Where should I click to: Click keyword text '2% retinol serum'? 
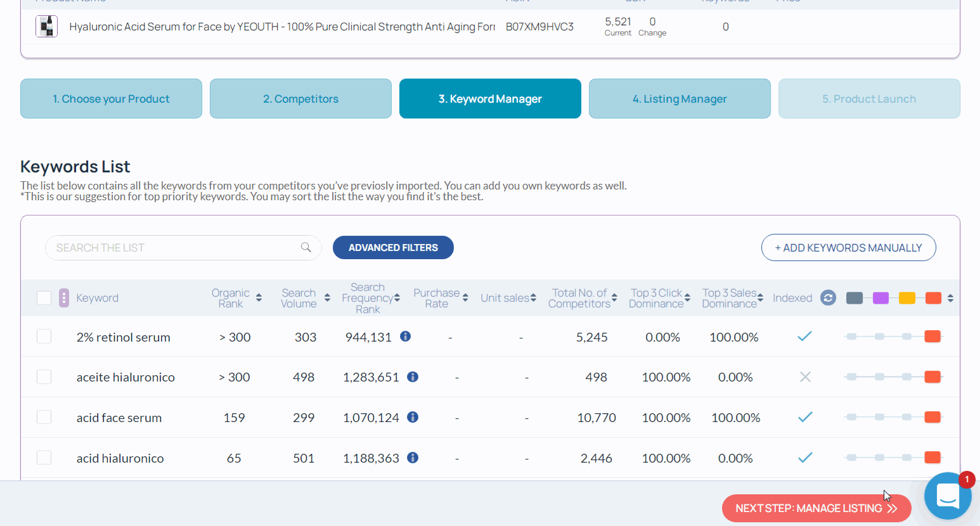[124, 337]
